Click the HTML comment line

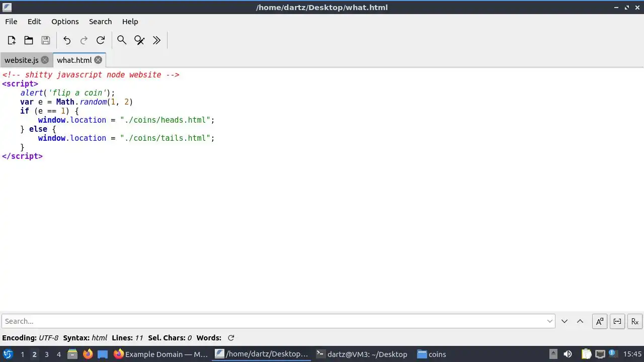[x=91, y=75]
